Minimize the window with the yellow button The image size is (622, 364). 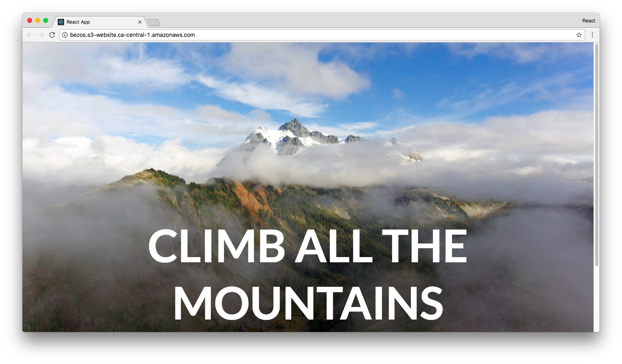click(x=38, y=20)
